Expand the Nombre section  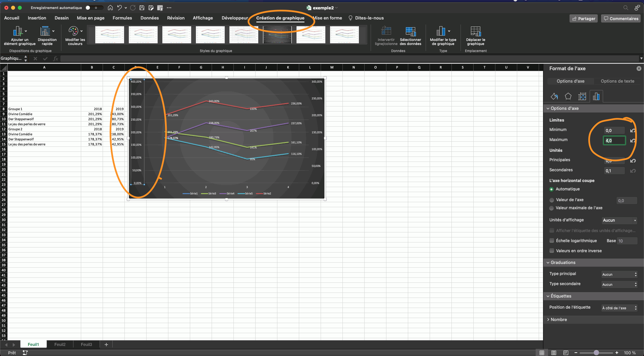point(558,320)
